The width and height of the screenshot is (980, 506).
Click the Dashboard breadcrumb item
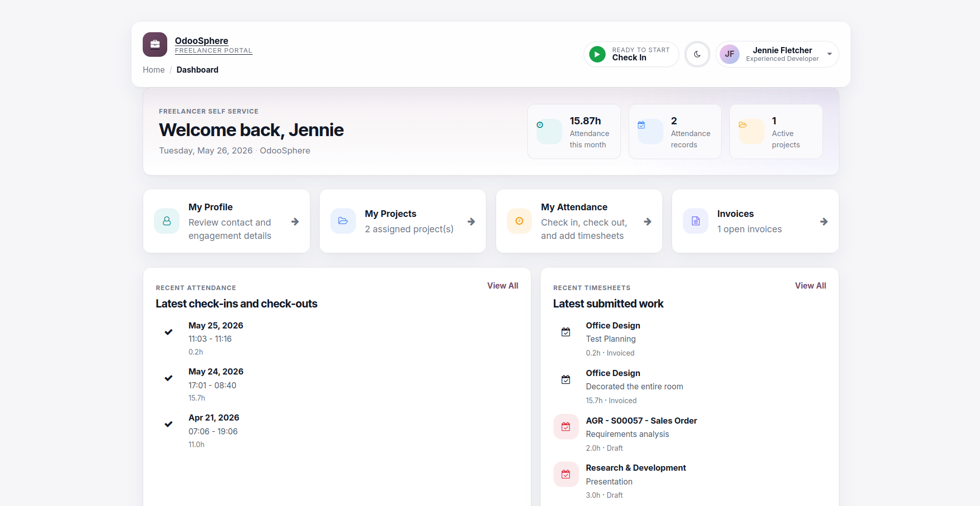pyautogui.click(x=197, y=70)
